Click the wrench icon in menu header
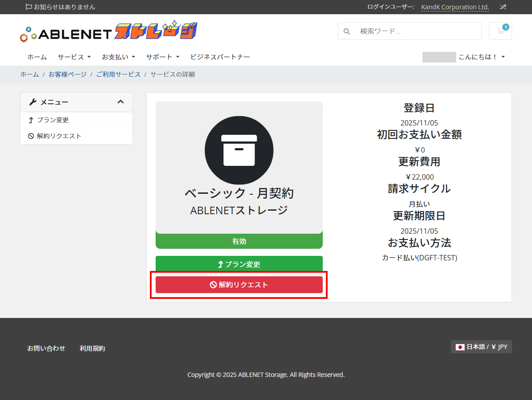 [x=32, y=102]
